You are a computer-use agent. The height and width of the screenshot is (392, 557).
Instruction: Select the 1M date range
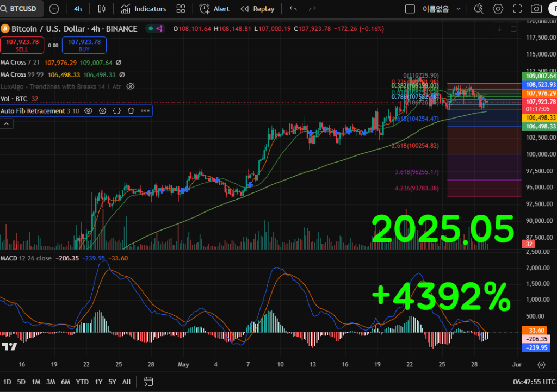coord(36,382)
